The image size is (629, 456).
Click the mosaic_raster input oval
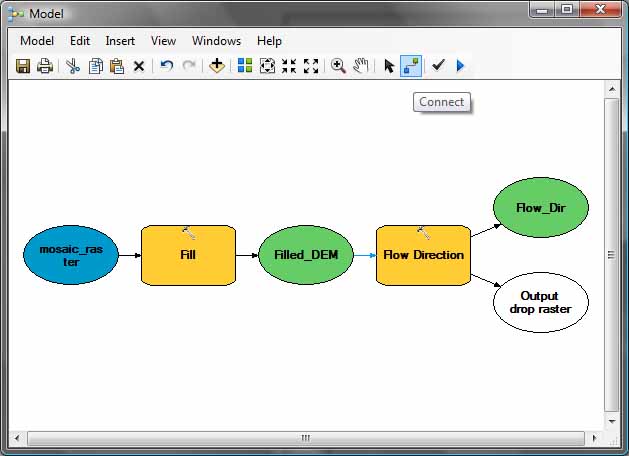[70, 255]
